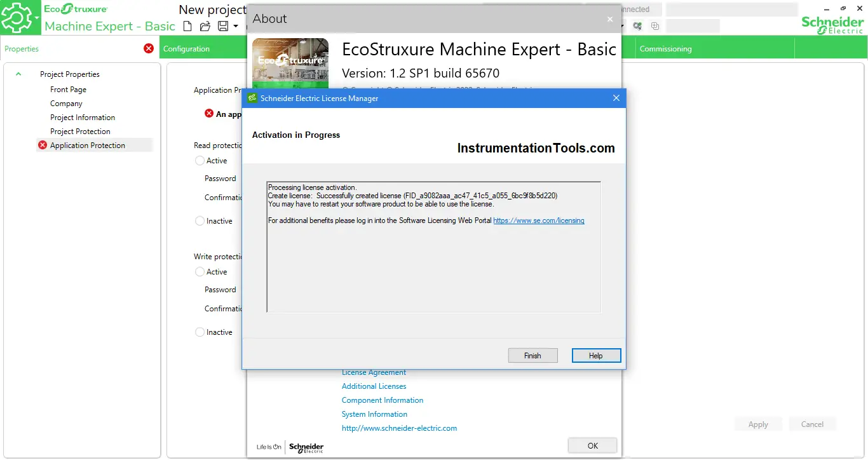Viewport: 868px width, 460px height.
Task: Collapse the Project Properties tree node
Action: point(18,74)
